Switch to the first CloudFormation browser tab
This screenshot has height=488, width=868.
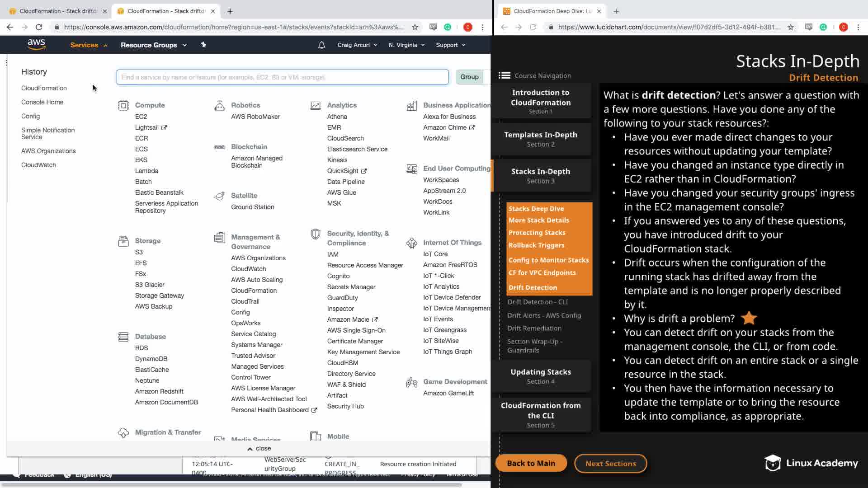57,11
